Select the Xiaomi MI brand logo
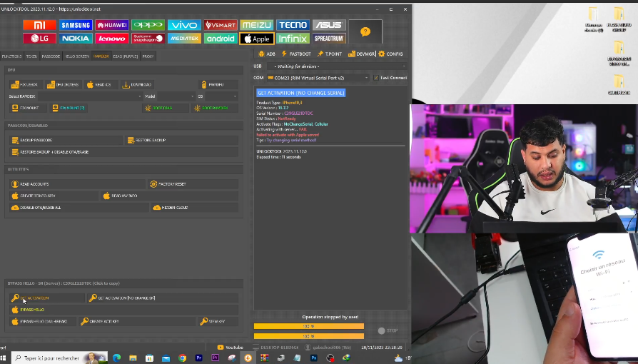 [x=39, y=25]
